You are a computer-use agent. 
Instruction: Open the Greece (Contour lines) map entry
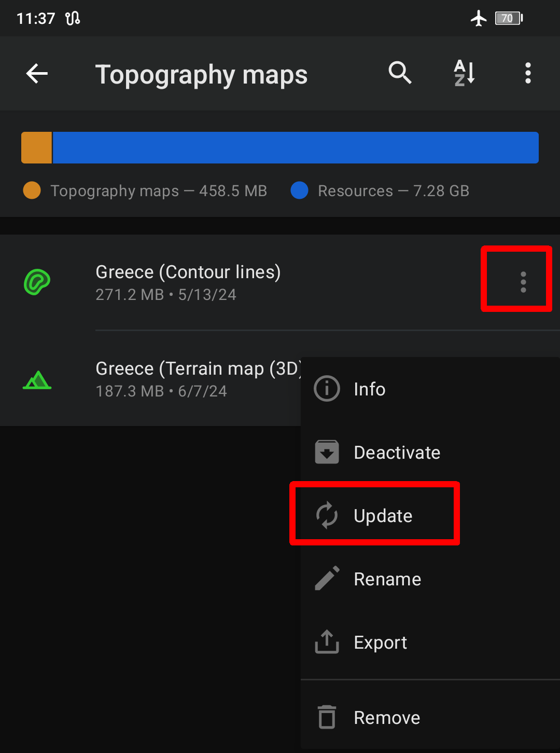coord(280,282)
